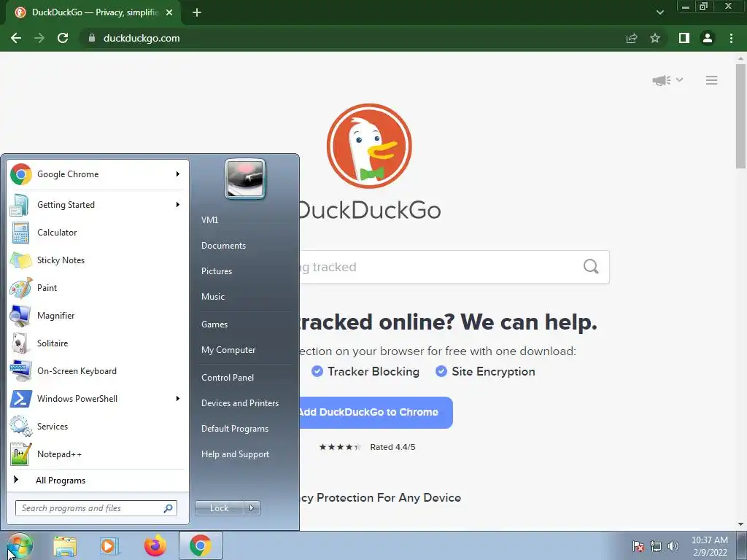Screen dimensions: 747x560
Task: Click the page vertical scrollbar thumb
Action: tap(740, 116)
